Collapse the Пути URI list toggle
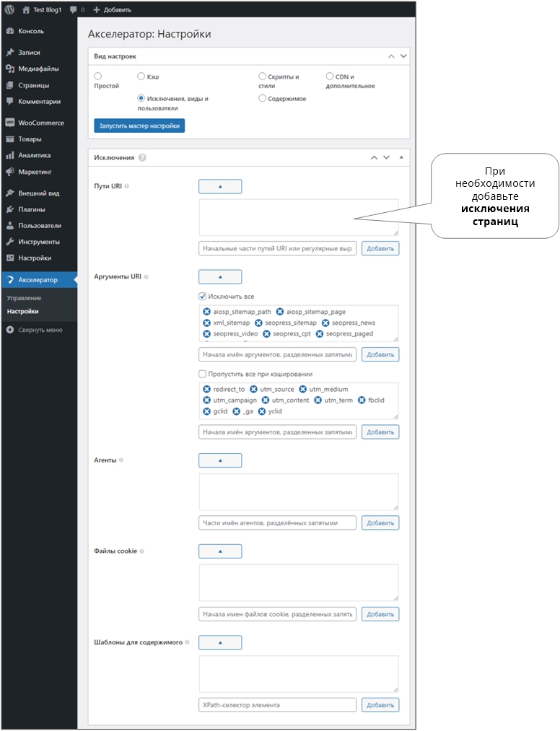 220,186
